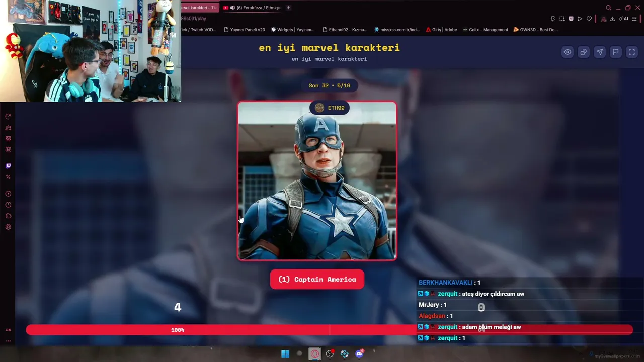This screenshot has height=362, width=644.
Task: Click the GX logo at sidebar bottom
Action: pos(8,330)
